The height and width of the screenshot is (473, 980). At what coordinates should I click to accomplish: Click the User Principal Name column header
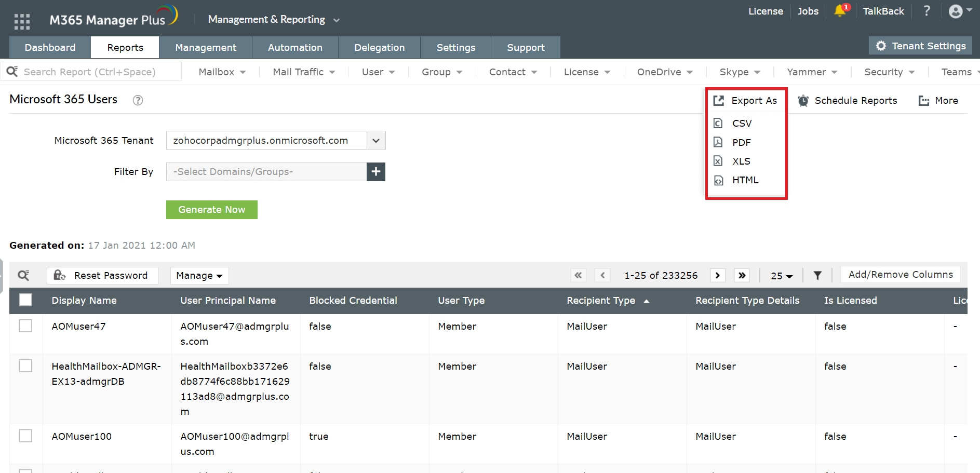pos(228,301)
